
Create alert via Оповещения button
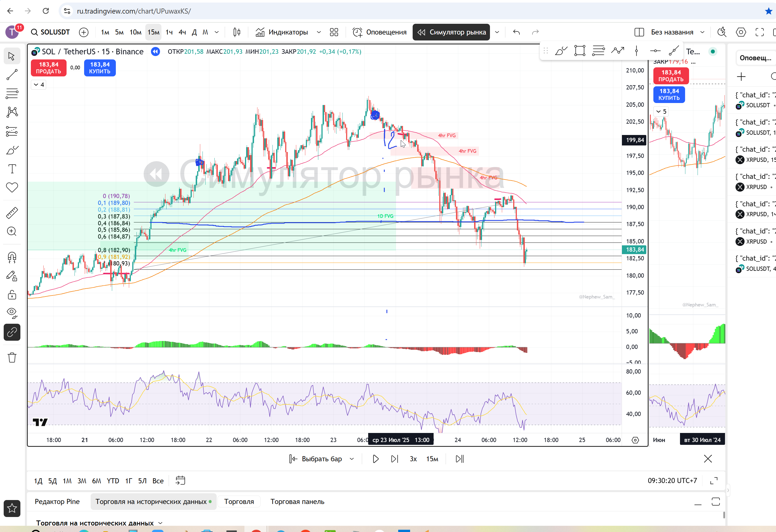379,32
